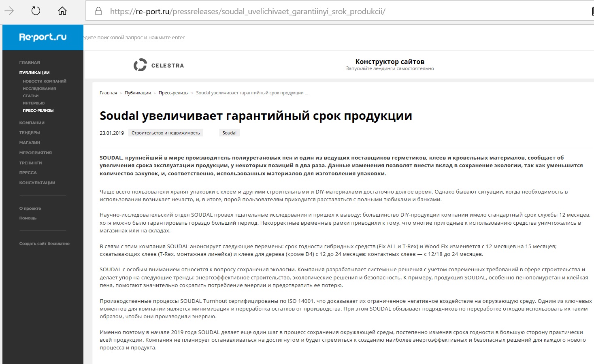Viewport: 594px width, 364px height.
Task: Click the browser address bar URL
Action: (x=248, y=11)
